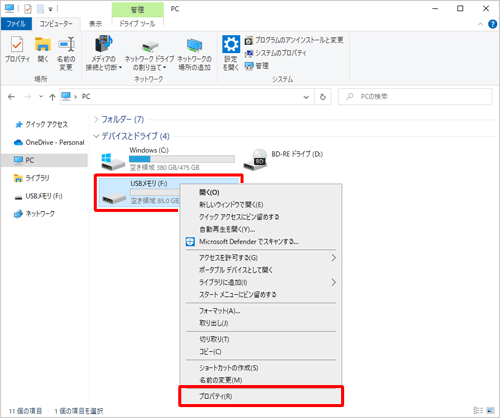Image resolution: width=500 pixels, height=418 pixels.
Task: Switch to the コンピューター tab
Action: coord(56,24)
